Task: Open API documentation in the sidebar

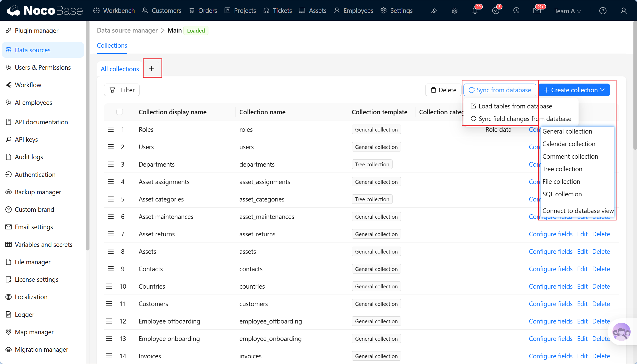Action: [x=43, y=122]
